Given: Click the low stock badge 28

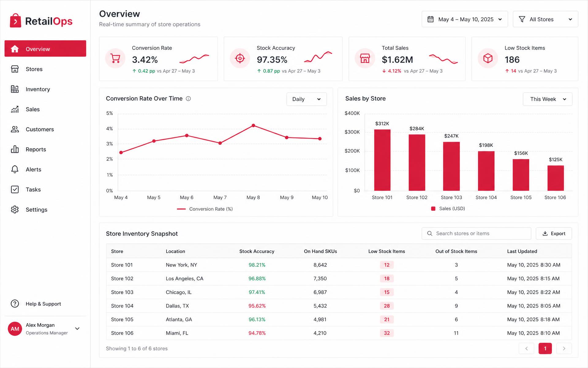Looking at the screenshot, I should click(x=387, y=306).
